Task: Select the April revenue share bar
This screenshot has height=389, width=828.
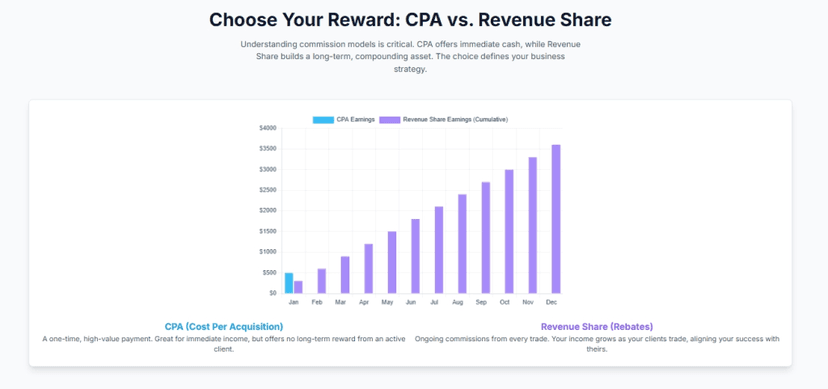Action: (369, 269)
